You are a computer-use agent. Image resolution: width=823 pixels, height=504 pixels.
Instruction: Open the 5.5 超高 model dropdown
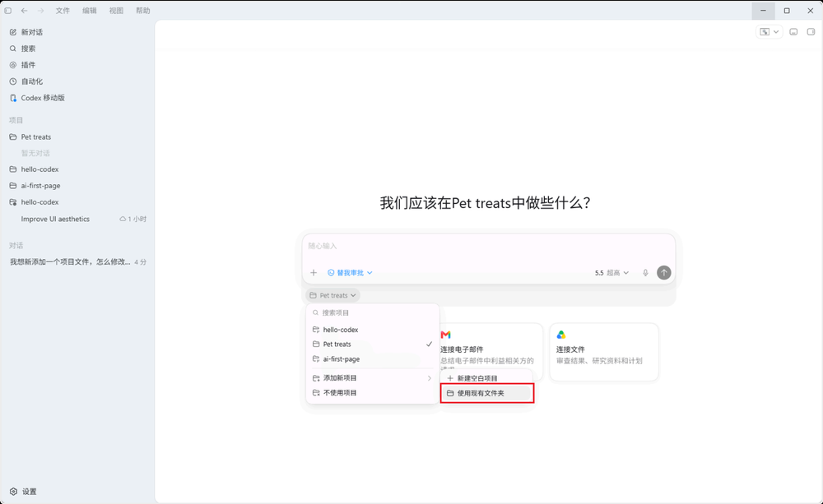click(611, 273)
